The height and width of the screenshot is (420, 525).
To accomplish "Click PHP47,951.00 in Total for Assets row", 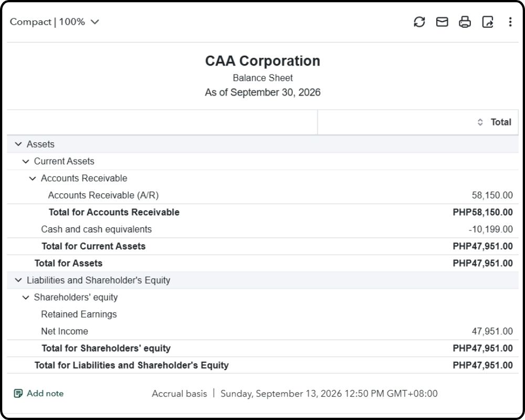I will pos(482,263).
